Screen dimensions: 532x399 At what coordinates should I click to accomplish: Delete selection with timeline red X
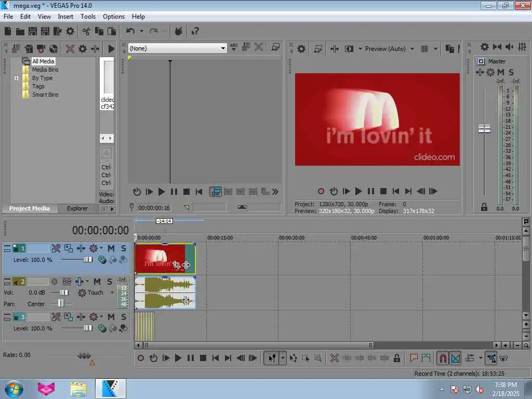pyautogui.click(x=334, y=358)
